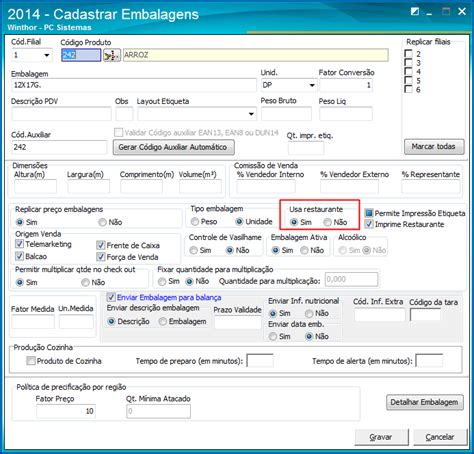Click the Gravar button
This screenshot has height=454, width=474.
click(x=381, y=437)
